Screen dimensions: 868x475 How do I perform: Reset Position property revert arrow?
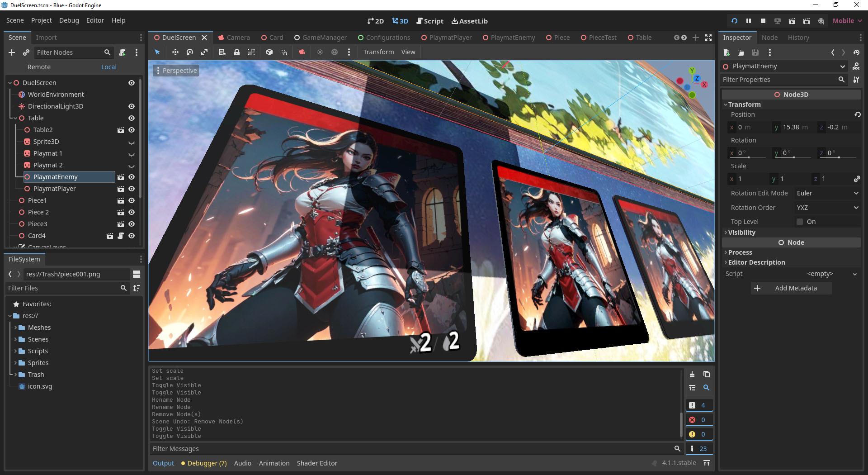pos(857,114)
